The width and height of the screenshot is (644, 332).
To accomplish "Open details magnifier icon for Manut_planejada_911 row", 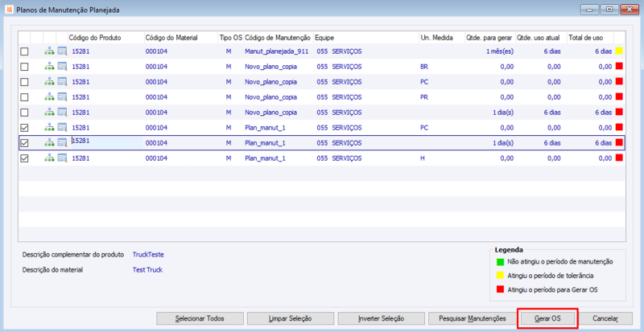I will (x=62, y=51).
